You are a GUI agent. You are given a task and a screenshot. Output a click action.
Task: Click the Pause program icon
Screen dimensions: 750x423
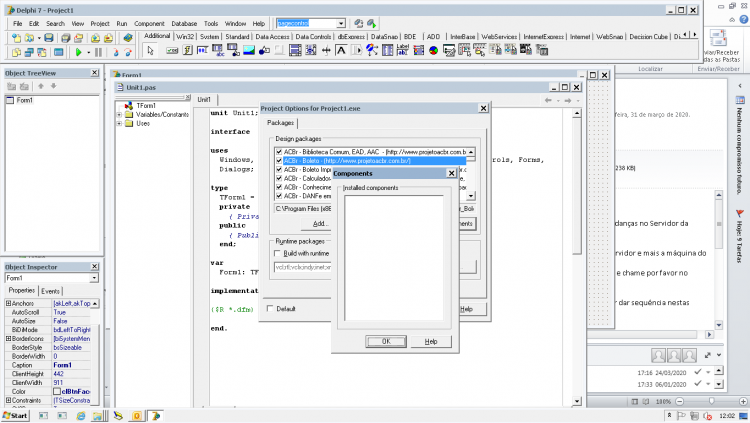[99, 52]
